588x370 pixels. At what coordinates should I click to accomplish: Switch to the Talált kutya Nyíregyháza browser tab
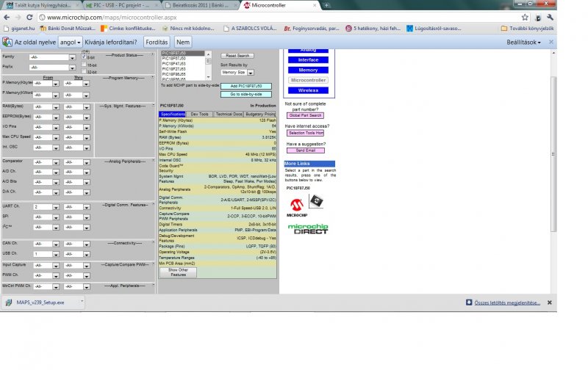tap(42, 5)
